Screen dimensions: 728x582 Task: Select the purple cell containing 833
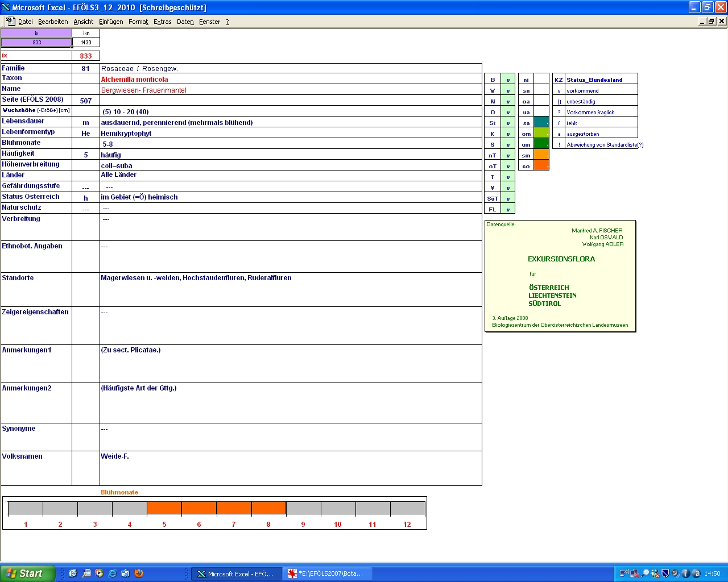(x=36, y=42)
